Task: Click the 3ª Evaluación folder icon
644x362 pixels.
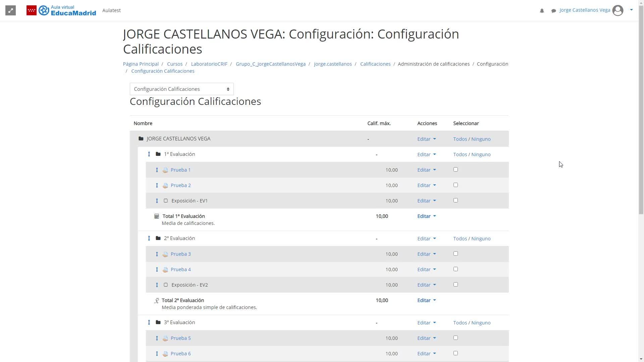Action: (158, 322)
